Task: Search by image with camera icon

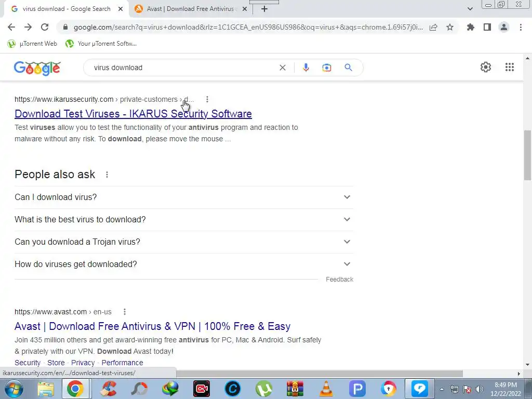Action: [327, 68]
